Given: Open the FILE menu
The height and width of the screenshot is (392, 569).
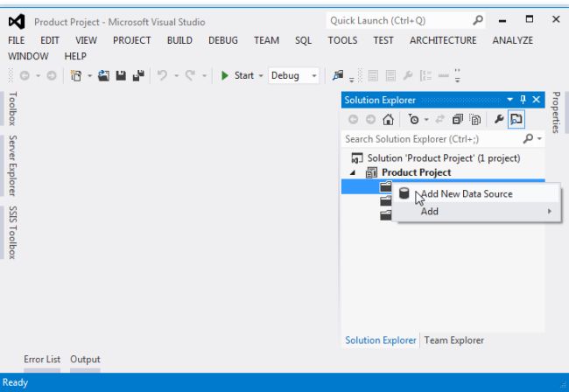Looking at the screenshot, I should 17,40.
